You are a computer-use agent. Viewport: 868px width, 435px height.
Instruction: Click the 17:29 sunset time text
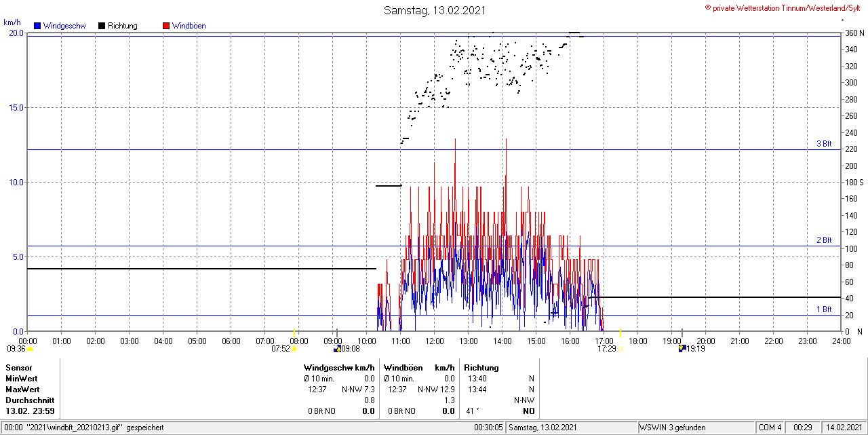click(606, 349)
